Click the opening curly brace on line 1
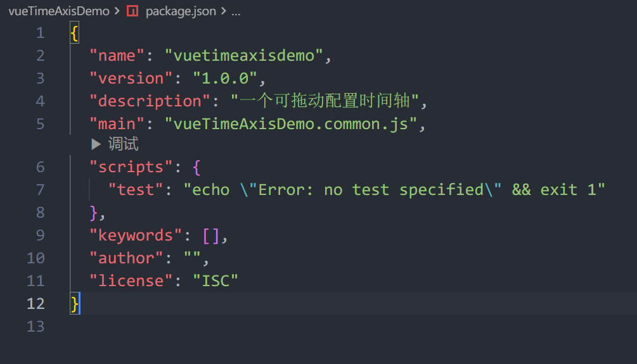 tap(74, 33)
